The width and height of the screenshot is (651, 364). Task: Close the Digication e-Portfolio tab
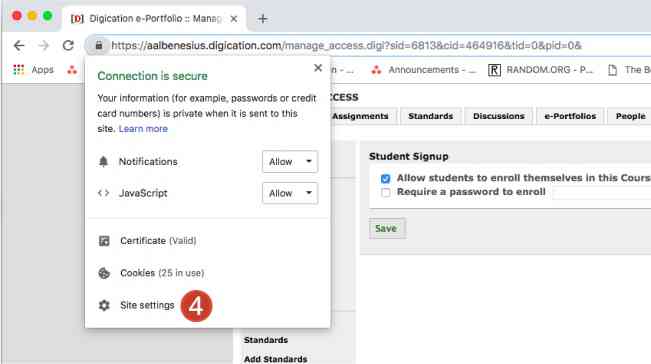point(234,19)
